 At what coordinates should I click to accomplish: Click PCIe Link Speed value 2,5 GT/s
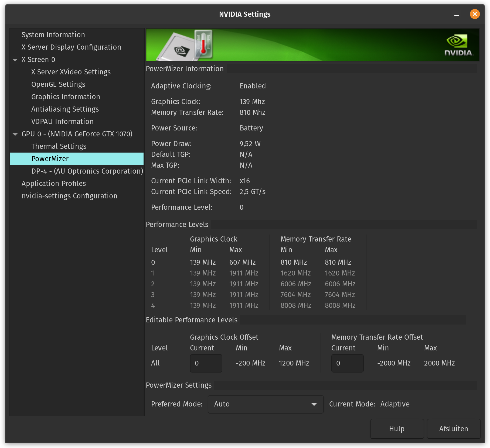click(253, 192)
